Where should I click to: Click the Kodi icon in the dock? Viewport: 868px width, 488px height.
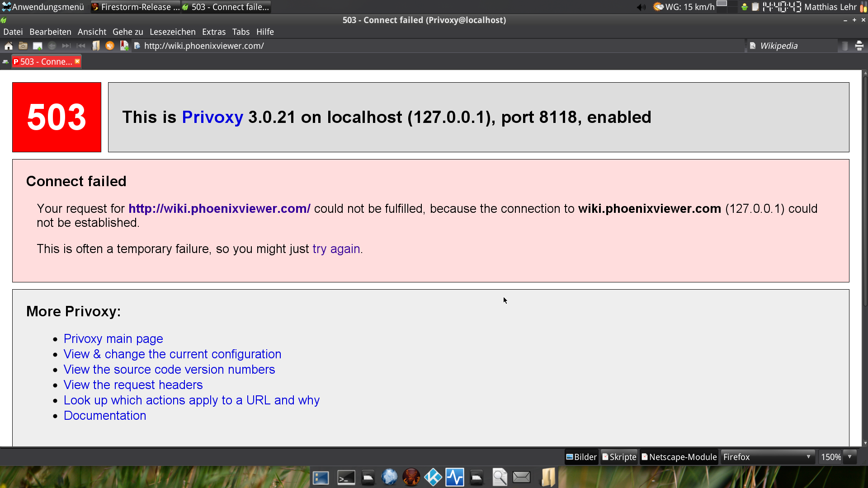coord(433,477)
